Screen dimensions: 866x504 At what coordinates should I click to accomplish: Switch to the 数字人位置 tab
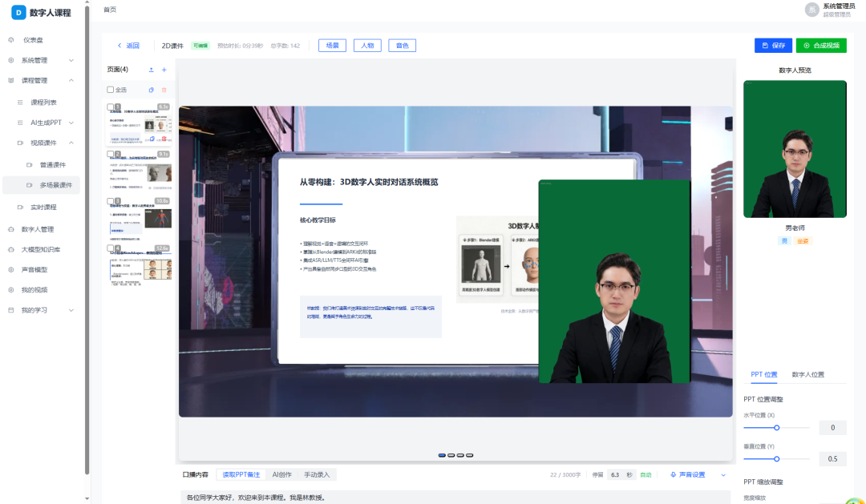pyautogui.click(x=808, y=374)
